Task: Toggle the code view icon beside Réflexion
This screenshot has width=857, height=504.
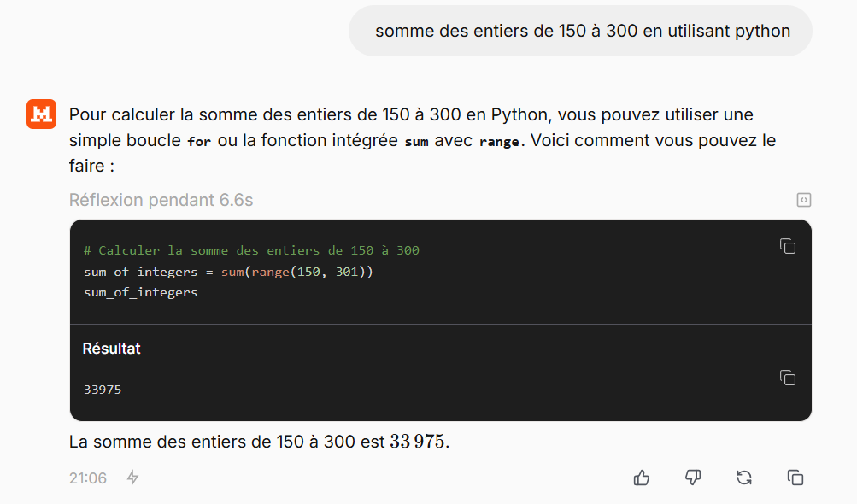Action: pos(803,200)
